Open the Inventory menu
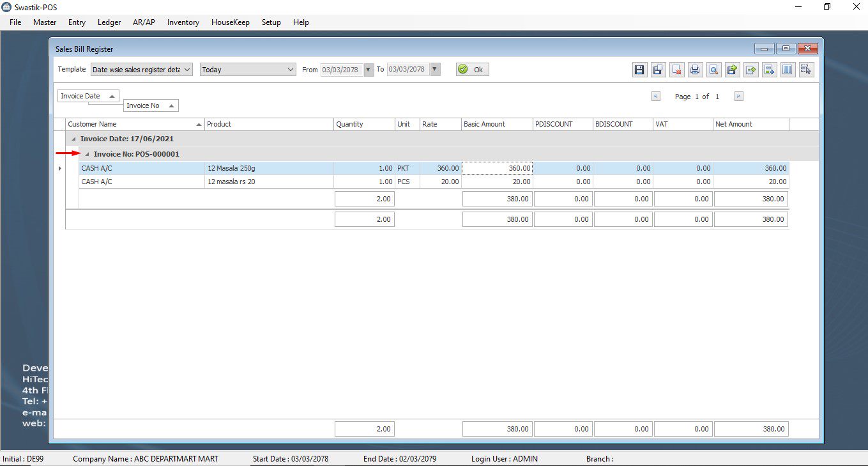Viewport: 868px width, 466px height. (183, 22)
